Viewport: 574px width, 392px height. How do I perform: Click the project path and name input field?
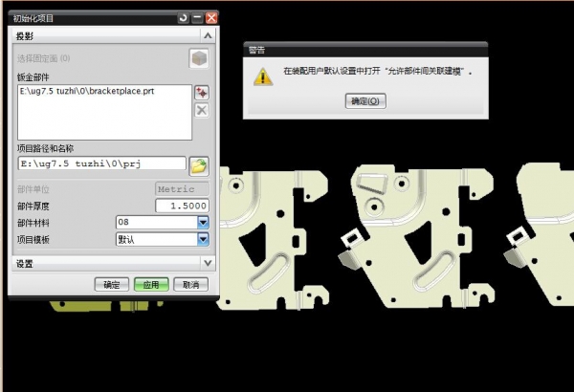(x=101, y=163)
